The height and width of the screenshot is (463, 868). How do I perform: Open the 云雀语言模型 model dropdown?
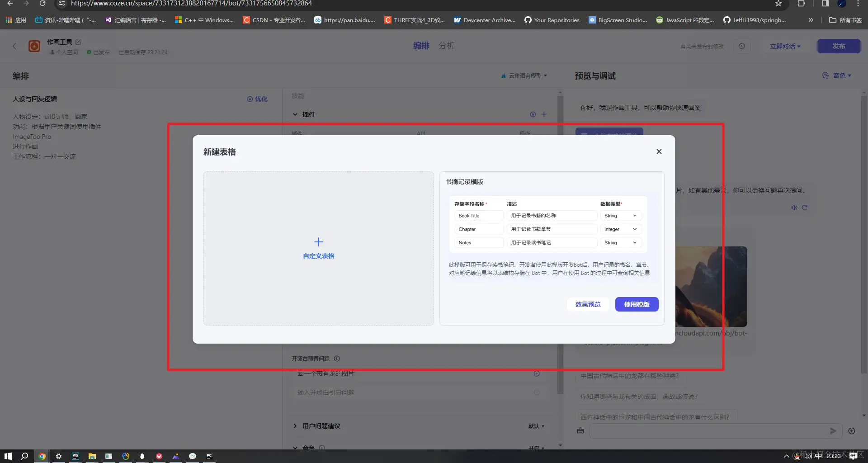coord(524,76)
